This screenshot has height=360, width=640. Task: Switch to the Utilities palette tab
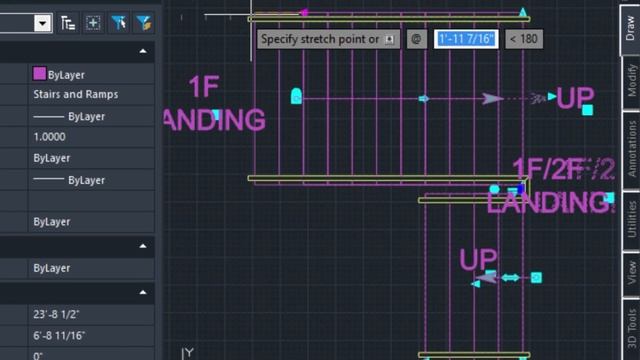(631, 220)
